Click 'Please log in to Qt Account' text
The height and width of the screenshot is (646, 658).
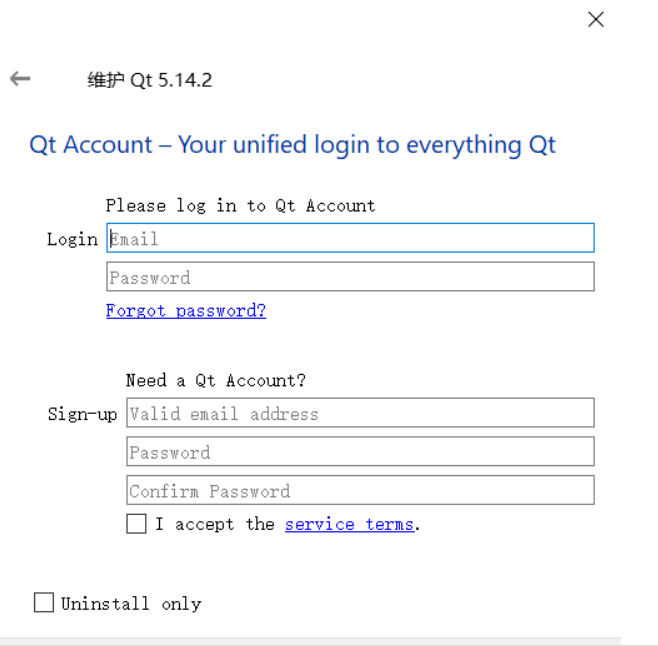(240, 205)
